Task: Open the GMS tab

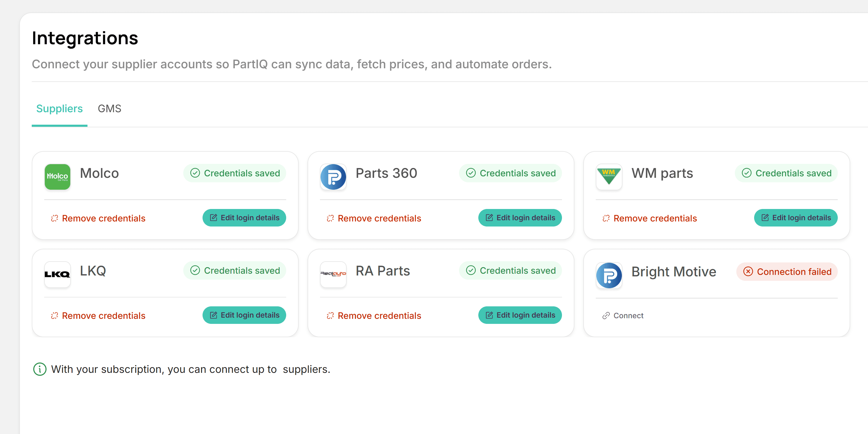Action: pos(109,109)
